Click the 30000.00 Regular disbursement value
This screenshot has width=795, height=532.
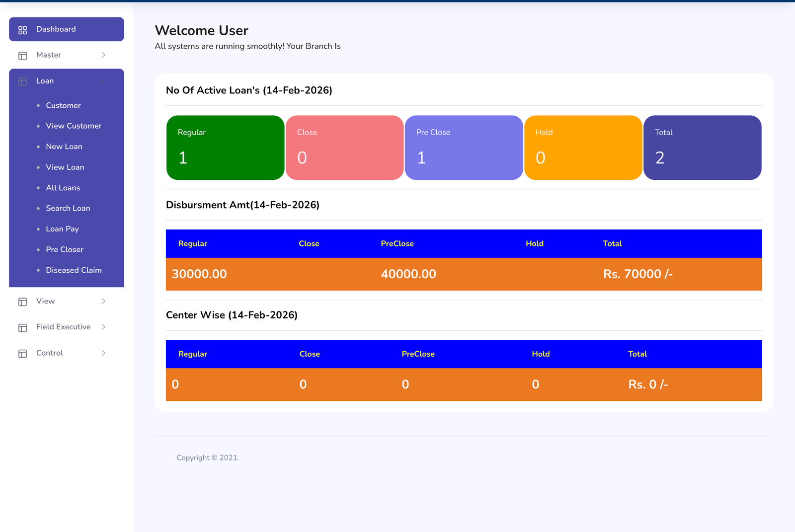pos(199,274)
